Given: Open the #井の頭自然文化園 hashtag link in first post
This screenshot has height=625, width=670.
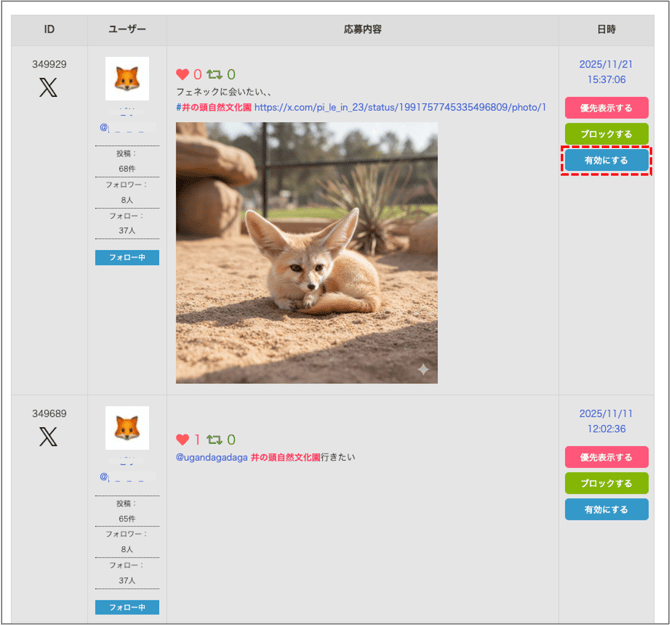Looking at the screenshot, I should click(x=213, y=106).
